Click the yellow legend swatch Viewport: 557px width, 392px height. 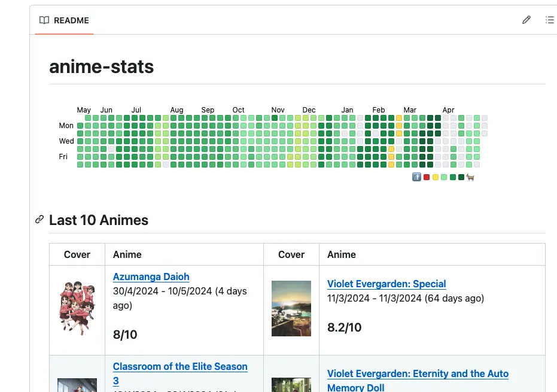point(436,177)
